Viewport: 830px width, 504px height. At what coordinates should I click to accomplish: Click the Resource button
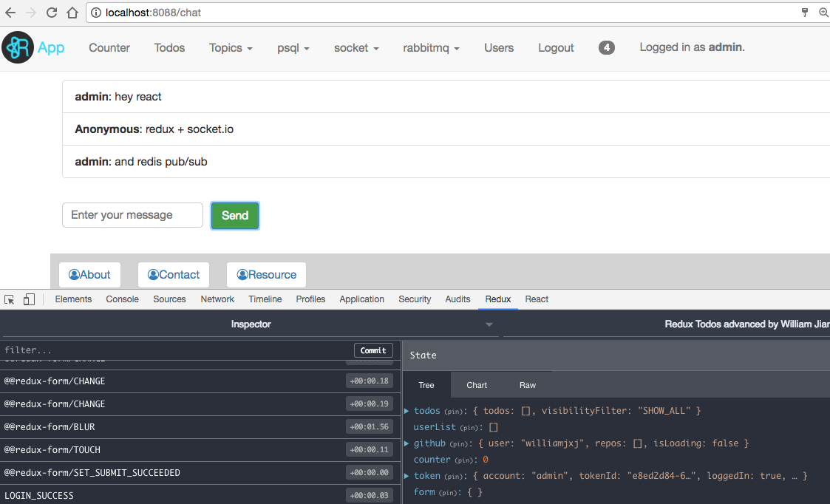pos(266,275)
